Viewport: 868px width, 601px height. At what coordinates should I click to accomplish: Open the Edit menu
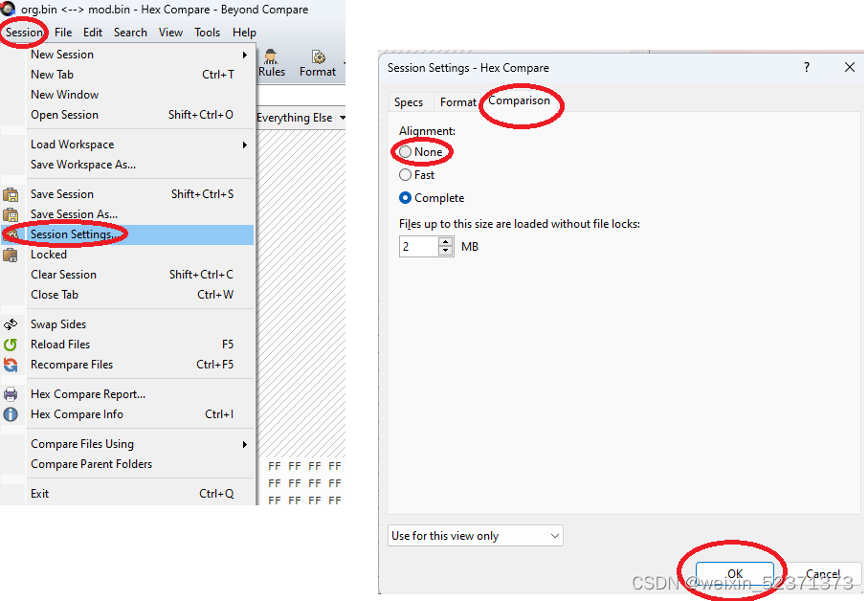click(93, 33)
